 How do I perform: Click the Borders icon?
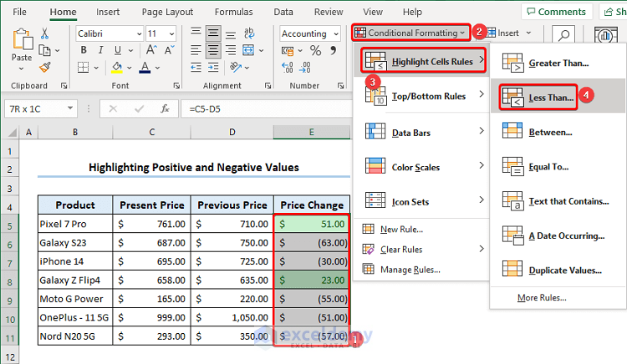(x=83, y=67)
